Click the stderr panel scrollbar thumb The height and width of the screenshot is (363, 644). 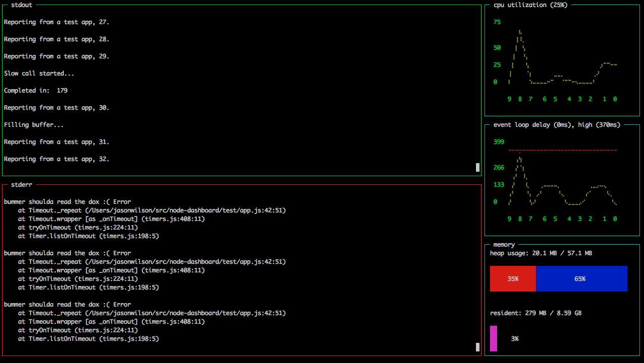pyautogui.click(x=477, y=347)
